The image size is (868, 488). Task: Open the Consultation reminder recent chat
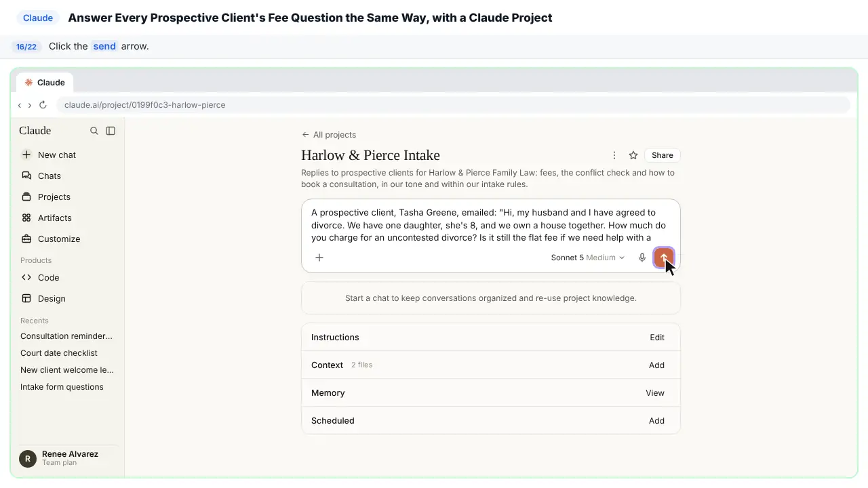point(67,336)
